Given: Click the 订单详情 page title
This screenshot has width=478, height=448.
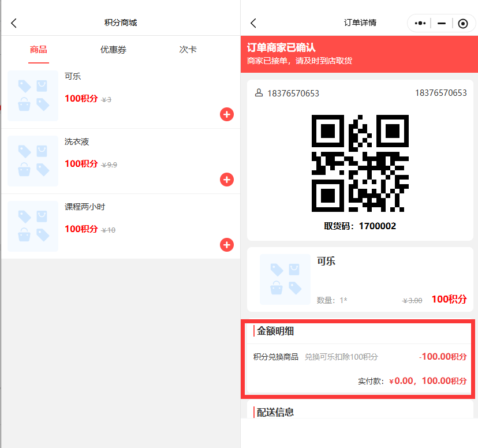Looking at the screenshot, I should pos(360,23).
